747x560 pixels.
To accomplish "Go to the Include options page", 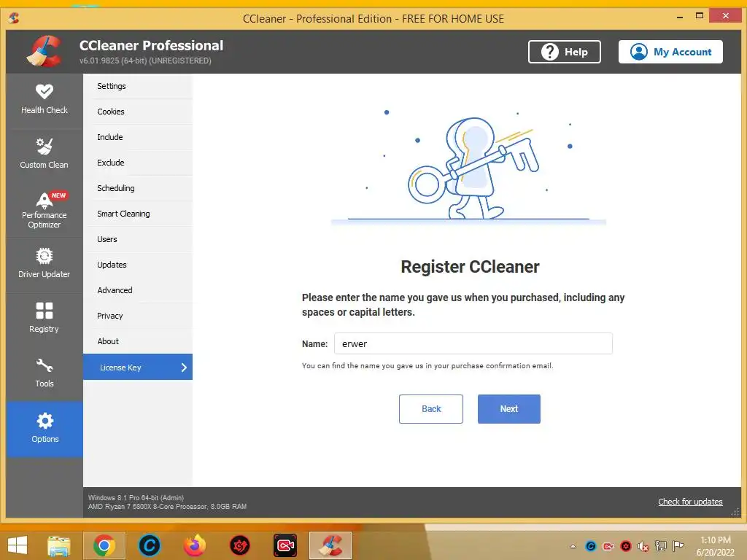I will [138, 137].
